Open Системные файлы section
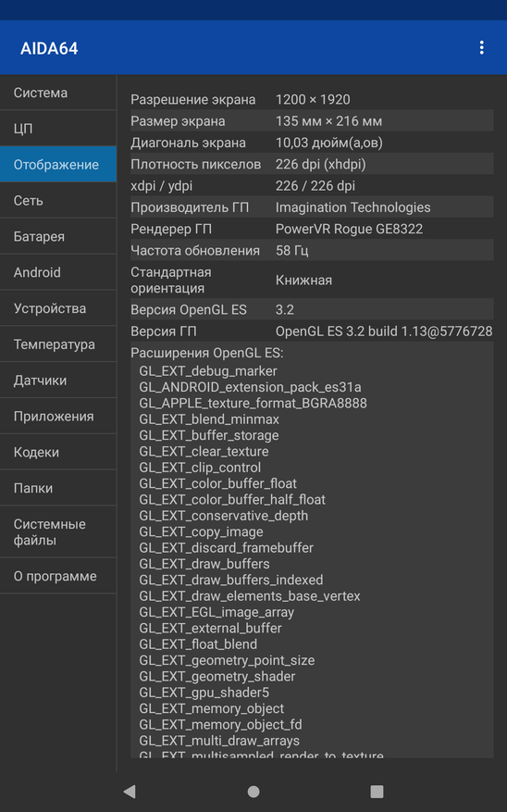This screenshot has width=507, height=812. coord(58,531)
